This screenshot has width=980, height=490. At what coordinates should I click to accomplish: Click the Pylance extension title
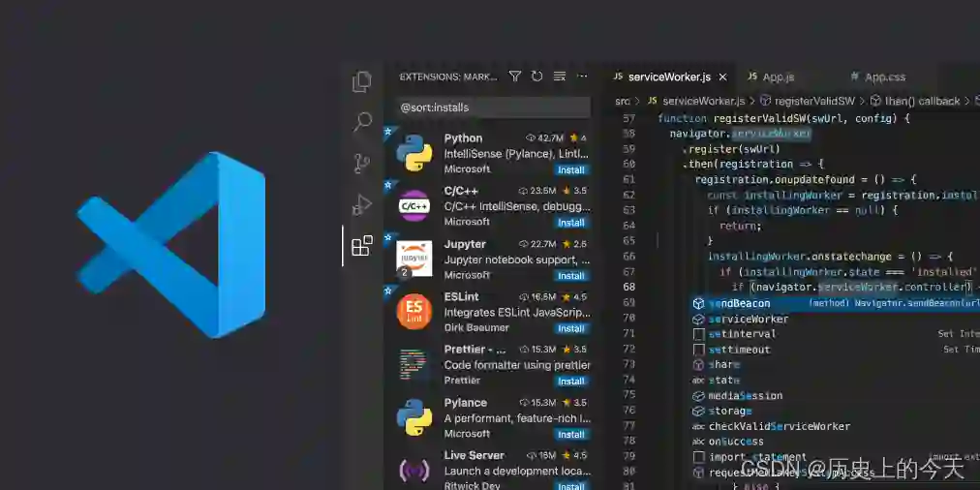(465, 403)
